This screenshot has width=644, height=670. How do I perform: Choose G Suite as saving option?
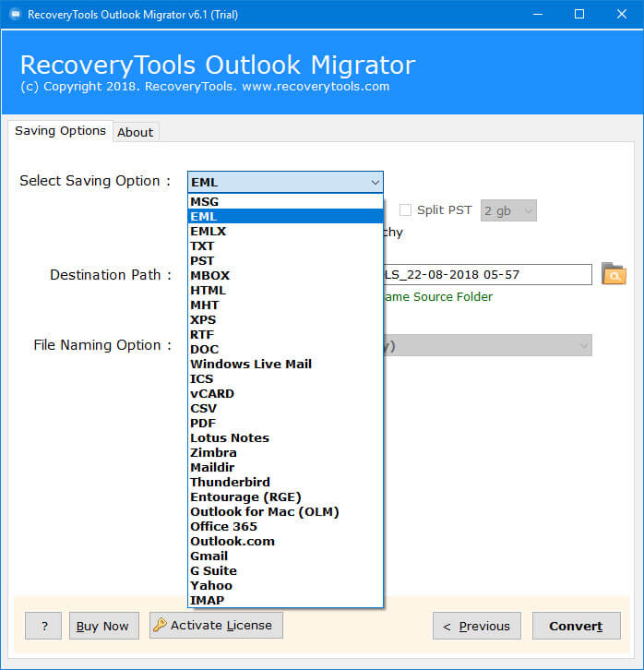tap(285, 570)
